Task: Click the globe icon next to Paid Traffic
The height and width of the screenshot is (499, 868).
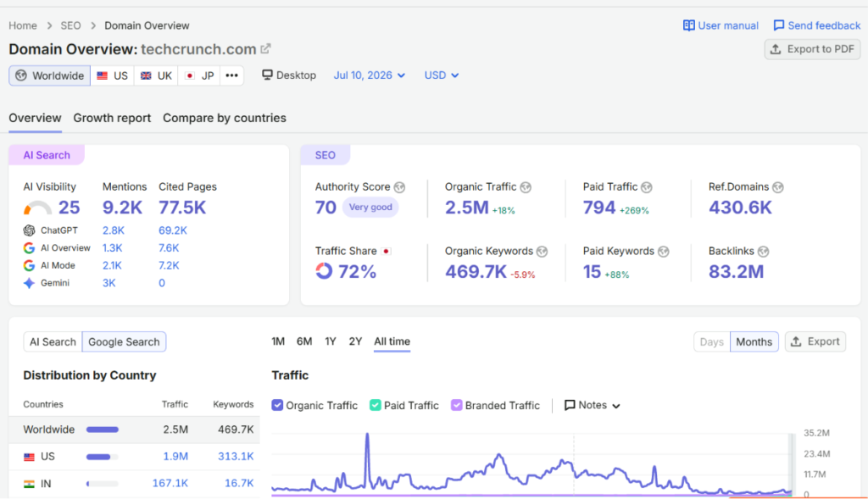Action: (x=646, y=187)
